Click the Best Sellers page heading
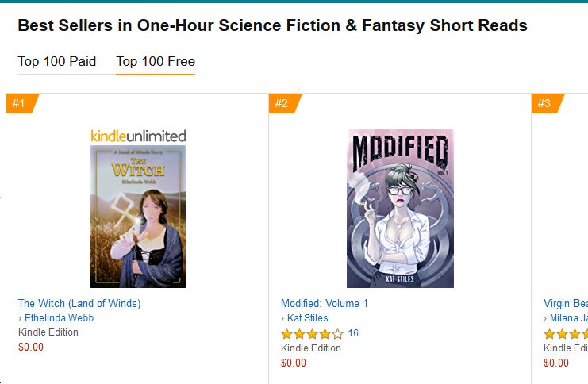The image size is (588, 384). point(272,25)
